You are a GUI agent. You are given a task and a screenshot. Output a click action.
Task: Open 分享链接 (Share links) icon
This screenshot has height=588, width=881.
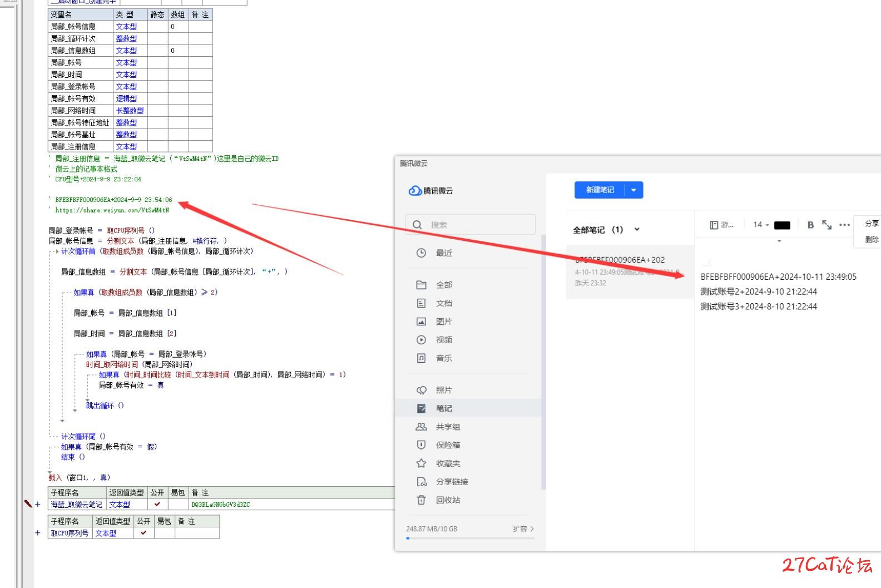421,482
